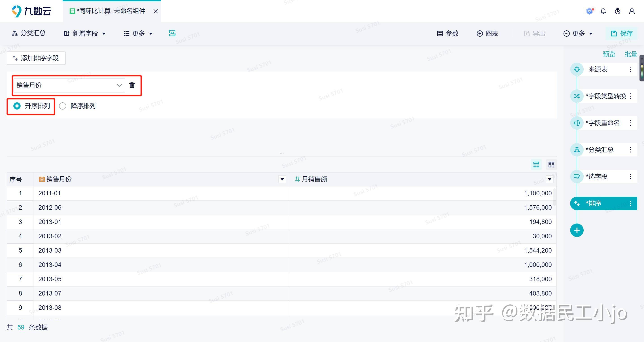The height and width of the screenshot is (342, 644).
Task: Click 预览 link
Action: (609, 54)
